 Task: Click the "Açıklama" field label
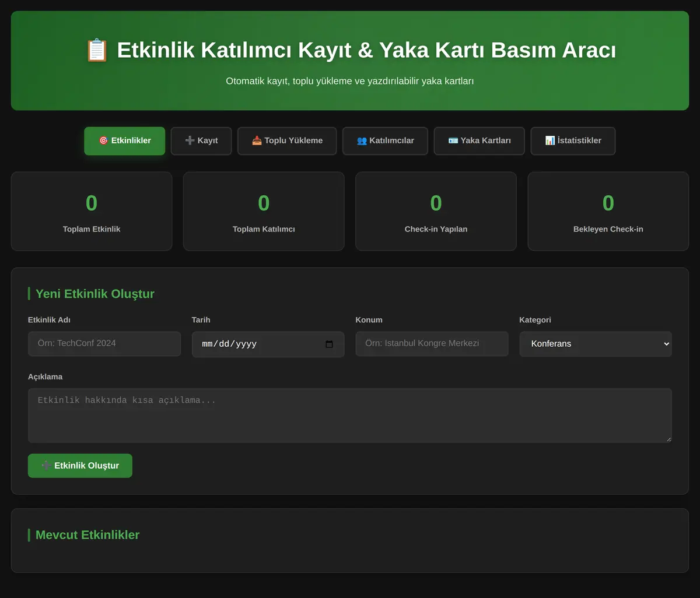[45, 377]
